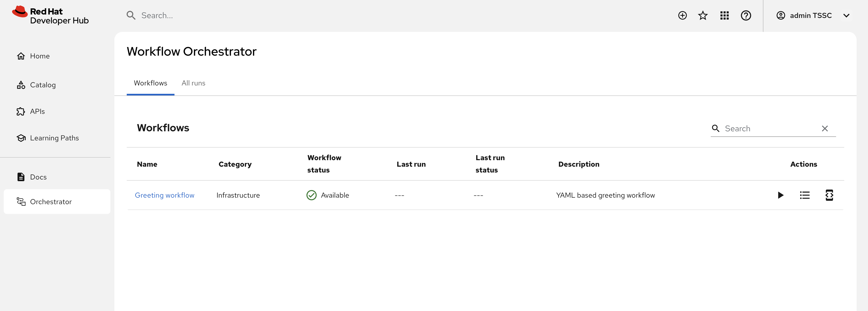The image size is (868, 311).
Task: Open runs list for Greeting workflow
Action: tap(805, 195)
